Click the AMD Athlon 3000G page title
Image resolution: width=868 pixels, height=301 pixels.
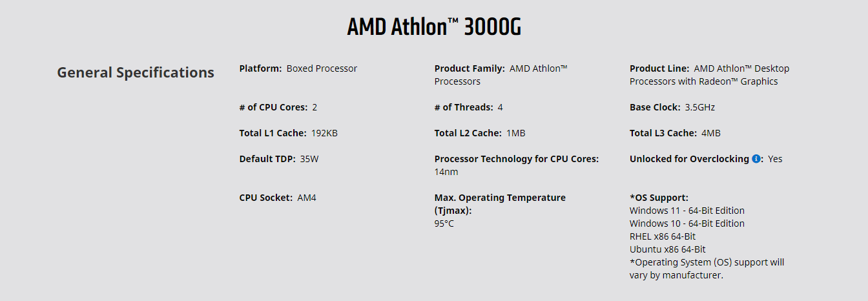pos(434,28)
